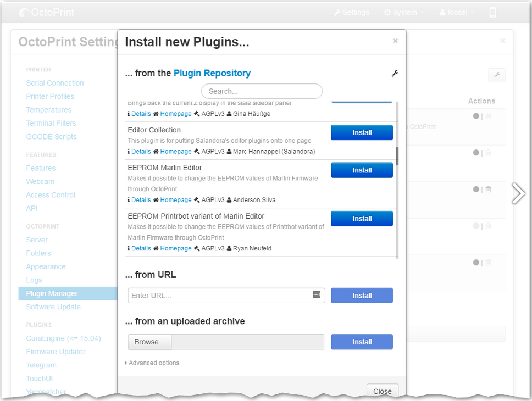Open the mobile TouchUI phone icon
The image size is (532, 401).
[x=492, y=13]
